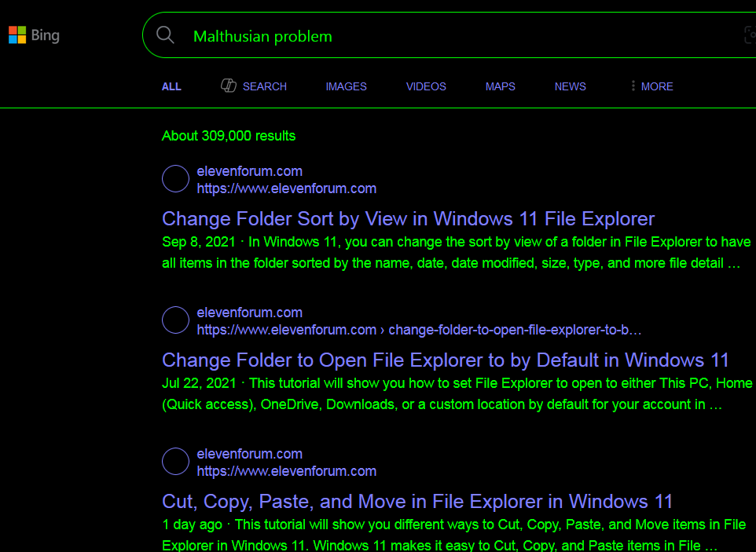Viewport: 756px width, 552px height.
Task: Click snippet line '(Quick access), OneDrive, Downloads'
Action: pyautogui.click(x=442, y=404)
